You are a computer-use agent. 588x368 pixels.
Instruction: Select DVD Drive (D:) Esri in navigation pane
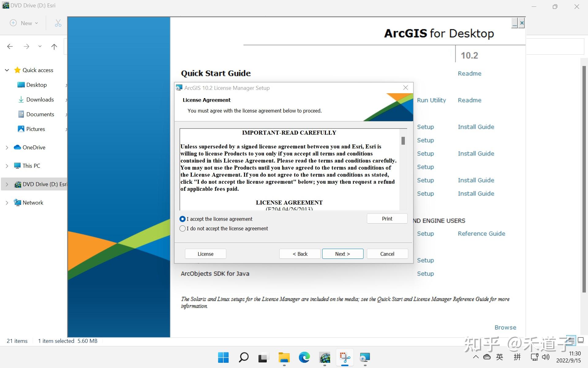[45, 184]
